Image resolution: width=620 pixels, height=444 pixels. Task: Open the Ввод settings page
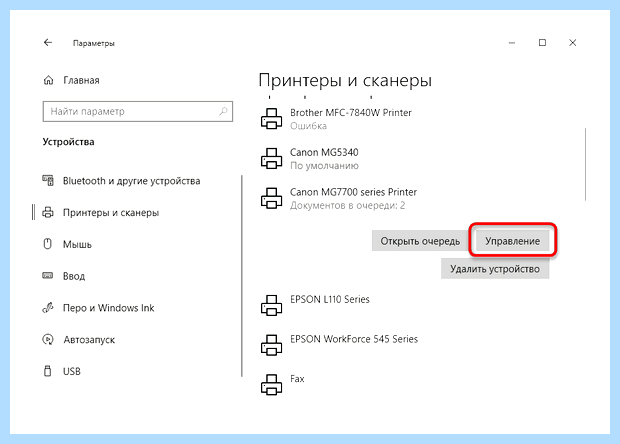[x=74, y=276]
